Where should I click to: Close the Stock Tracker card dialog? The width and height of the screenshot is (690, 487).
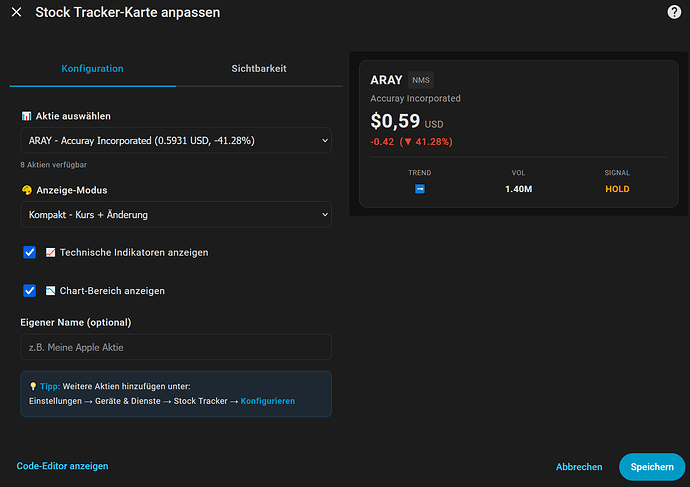point(16,13)
